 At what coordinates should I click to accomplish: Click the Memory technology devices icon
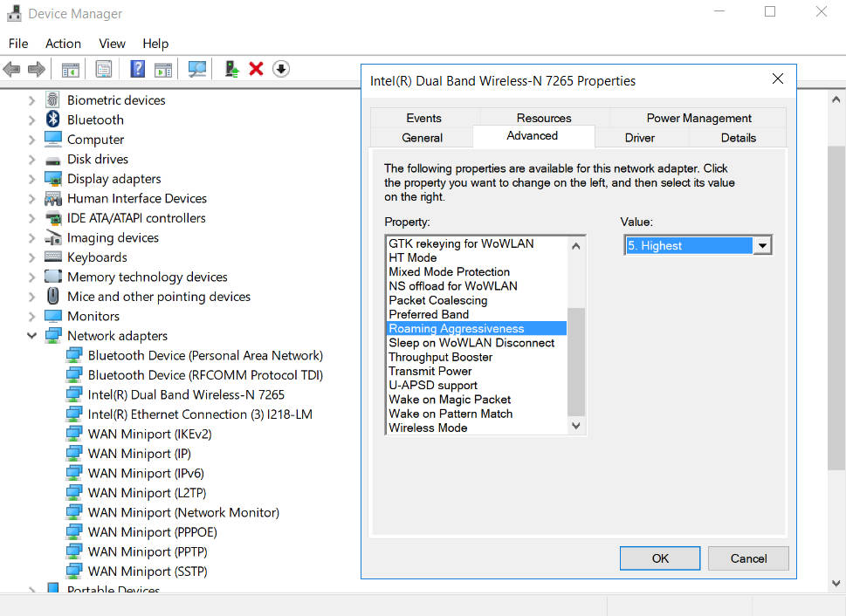pos(53,277)
